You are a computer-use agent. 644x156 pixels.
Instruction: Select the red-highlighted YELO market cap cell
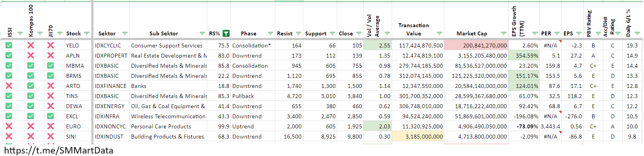tap(476, 46)
